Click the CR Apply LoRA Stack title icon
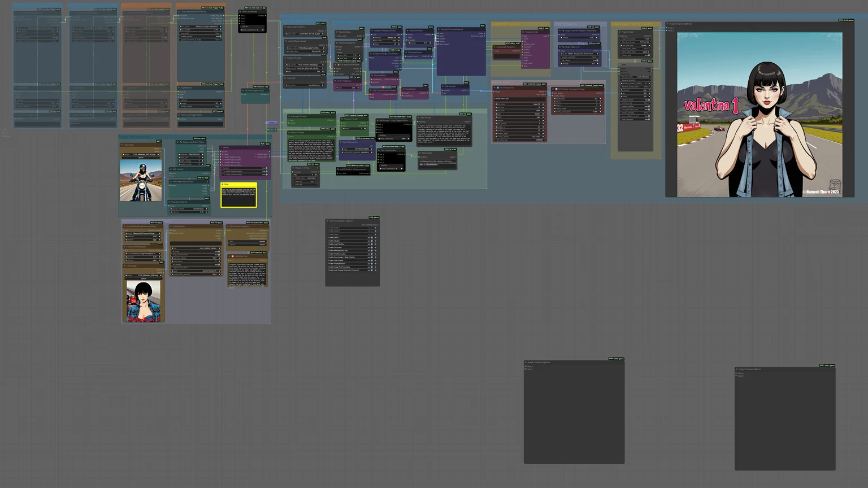The width and height of the screenshot is (868, 488). click(339, 65)
